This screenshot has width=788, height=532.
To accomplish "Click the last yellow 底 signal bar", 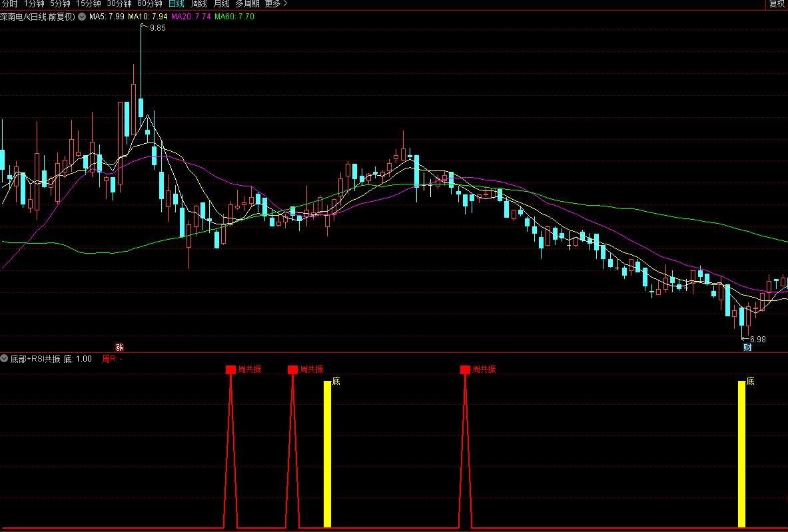I will point(741,454).
